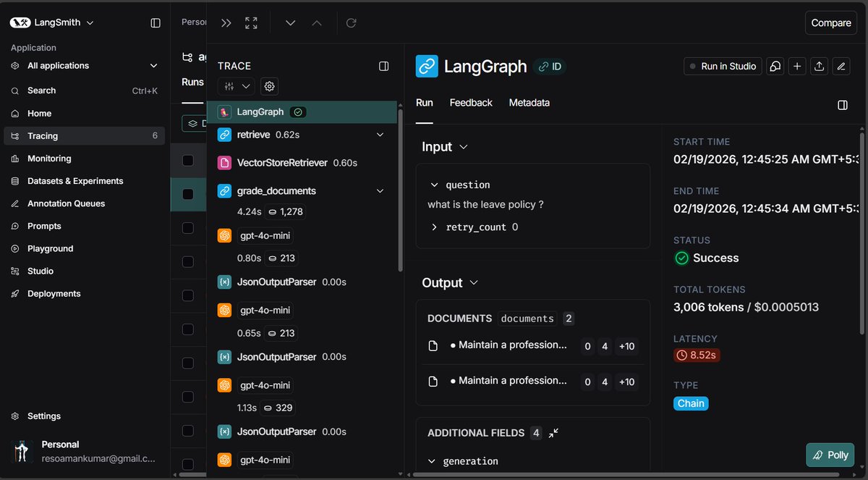This screenshot has width=868, height=480.
Task: Expand trace view to fullscreen
Action: tap(251, 23)
